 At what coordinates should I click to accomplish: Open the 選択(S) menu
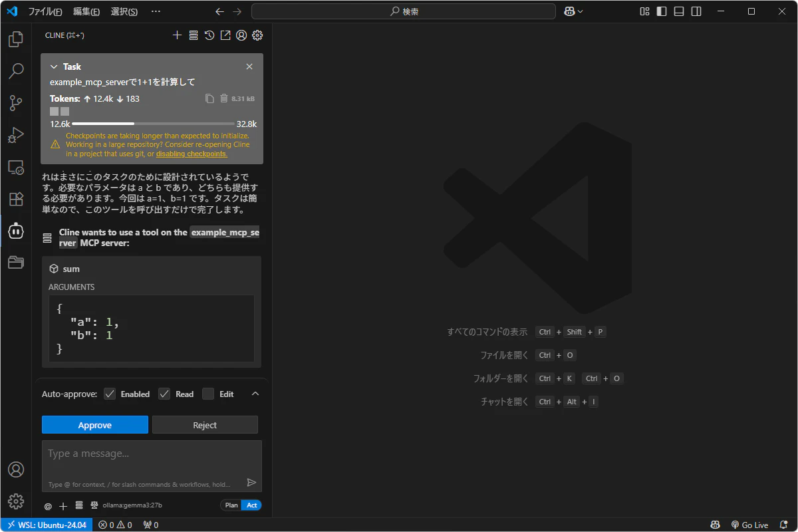[x=124, y=11]
